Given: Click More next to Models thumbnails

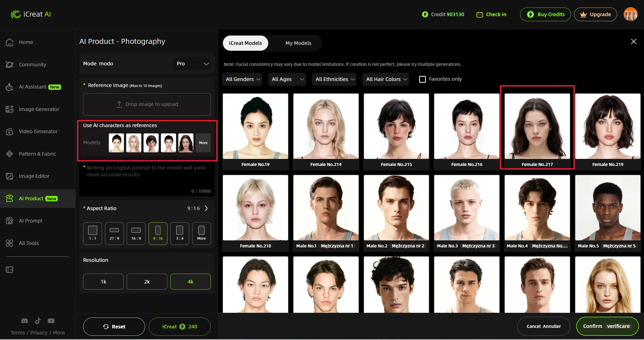Looking at the screenshot, I should pos(203,143).
